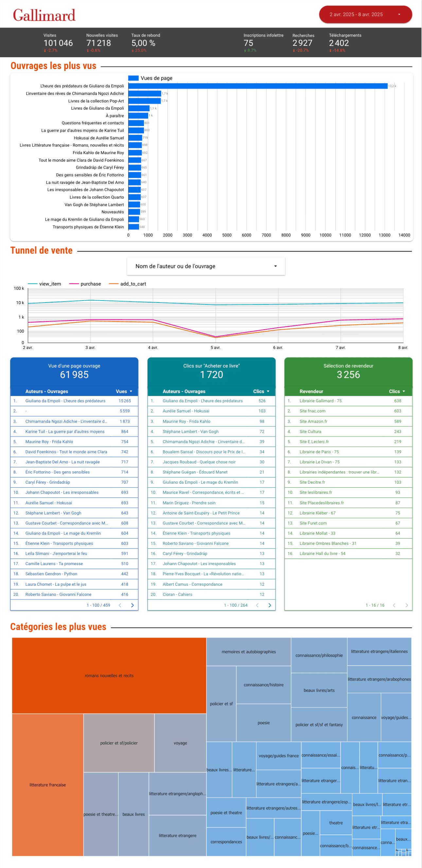Click the Inscriptions infolettre value 75
The height and width of the screenshot is (868, 422).
pyautogui.click(x=248, y=43)
